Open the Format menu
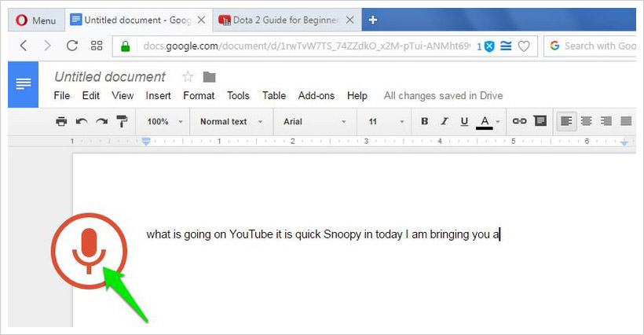 (199, 96)
